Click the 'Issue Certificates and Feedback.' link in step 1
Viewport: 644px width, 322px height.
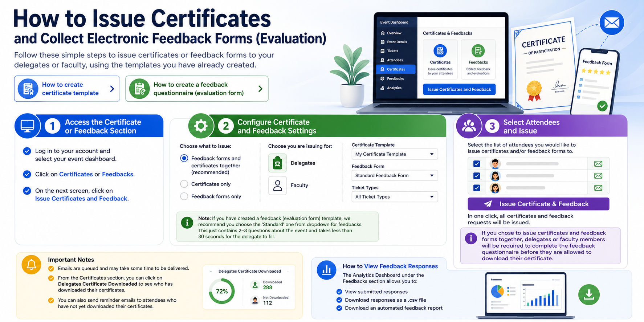coord(82,199)
